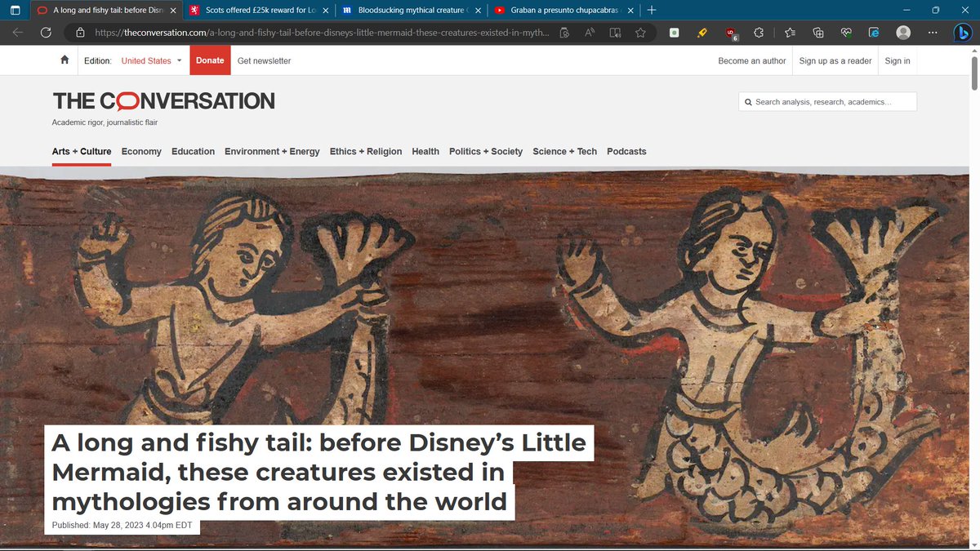The width and height of the screenshot is (980, 551).
Task: Click the browser address bar URL
Action: tap(323, 33)
